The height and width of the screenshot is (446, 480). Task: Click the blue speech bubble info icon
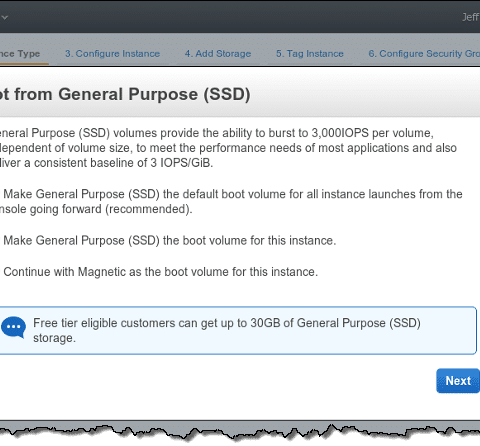pyautogui.click(x=13, y=327)
